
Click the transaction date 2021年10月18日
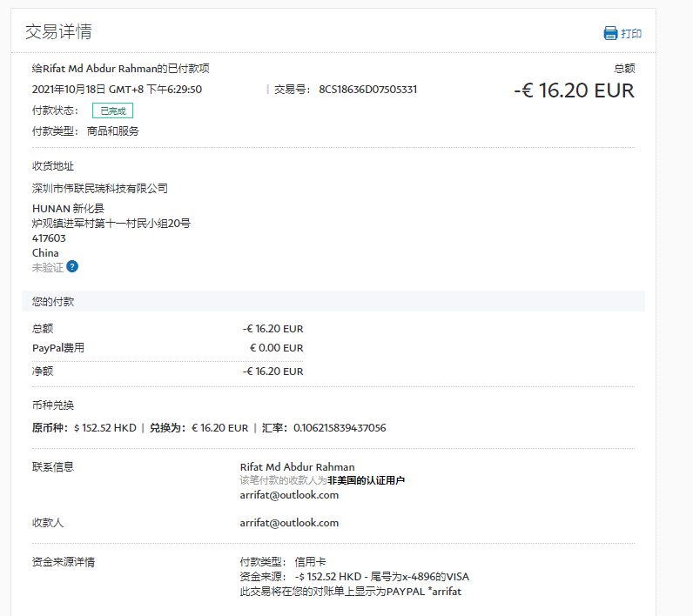pos(69,90)
